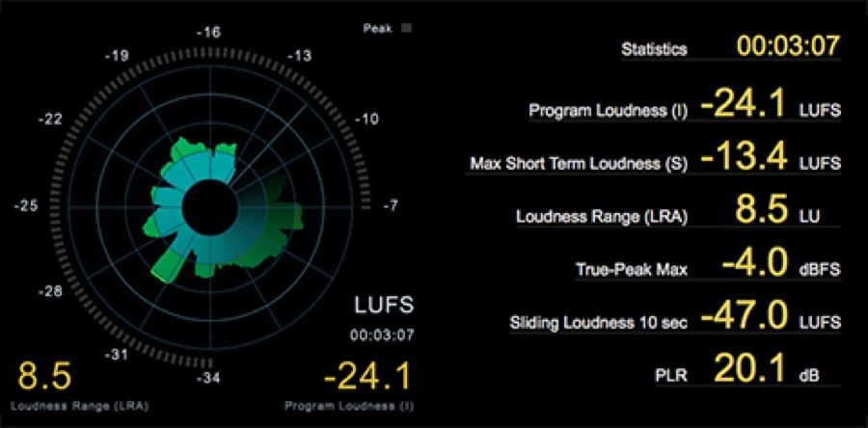Click the 8.5 LU statistics value
This screenshot has width=868, height=428.
(x=761, y=209)
